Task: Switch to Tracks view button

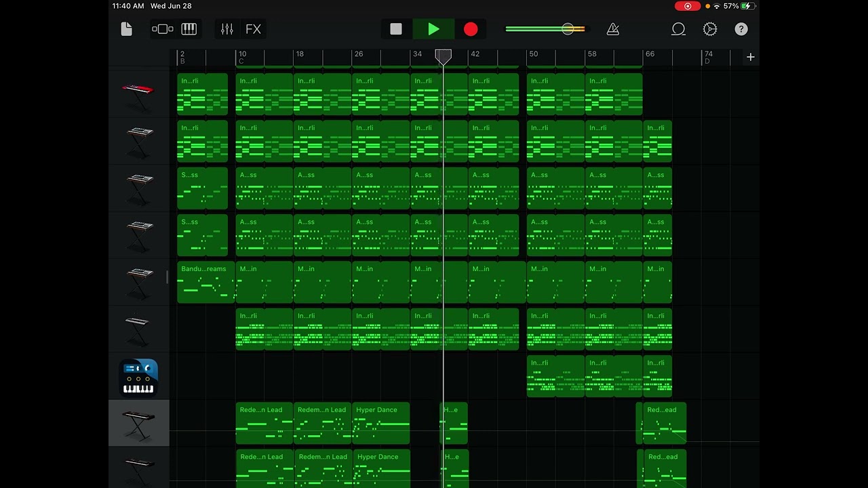Action: pos(162,29)
